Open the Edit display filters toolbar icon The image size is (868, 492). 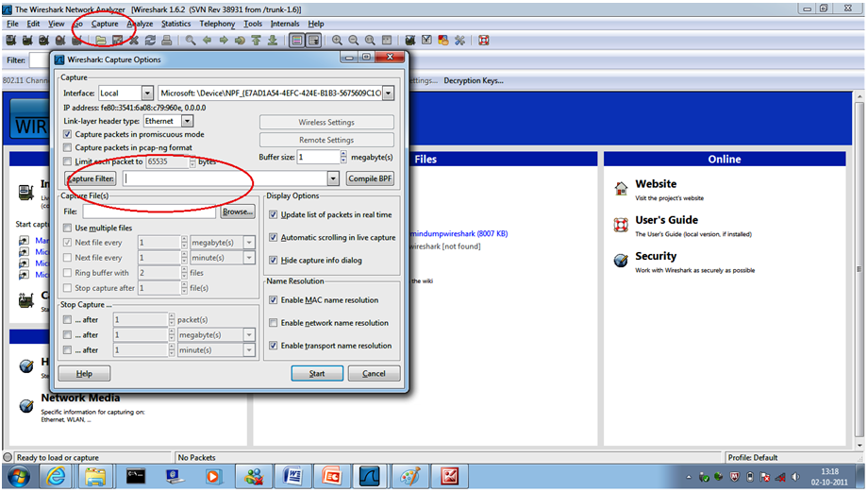point(426,41)
